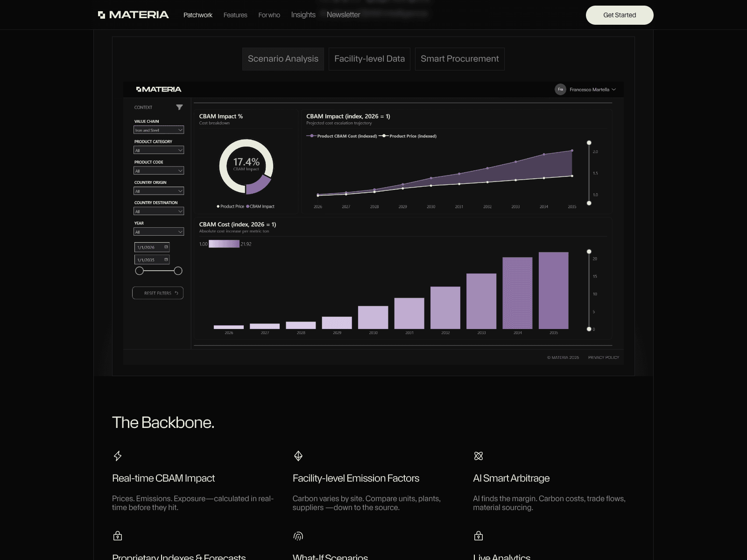
Task: Open the Francesco Martella user menu chevron
Action: [613, 90]
